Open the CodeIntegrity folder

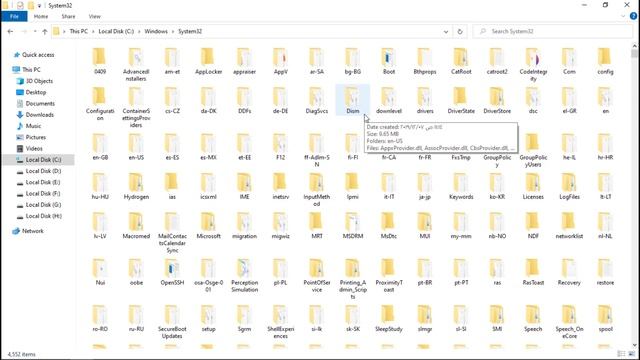coord(533,64)
